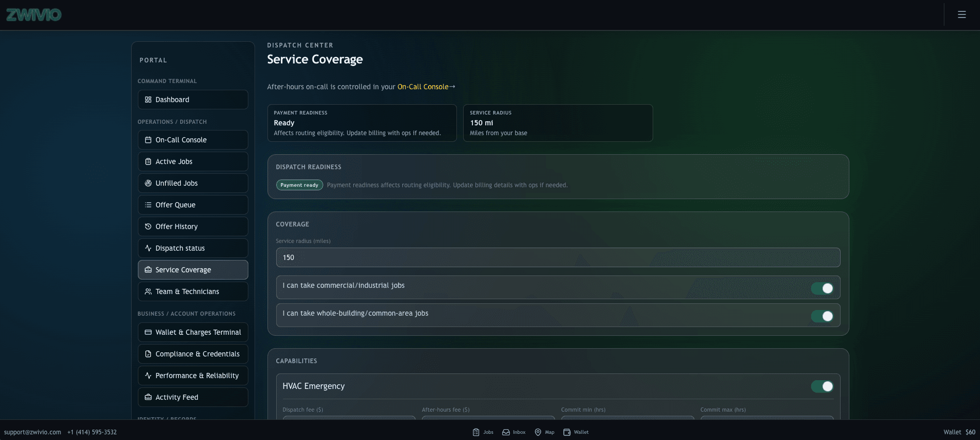The width and height of the screenshot is (980, 440).
Task: Follow the On-Call Console link
Action: (x=423, y=87)
